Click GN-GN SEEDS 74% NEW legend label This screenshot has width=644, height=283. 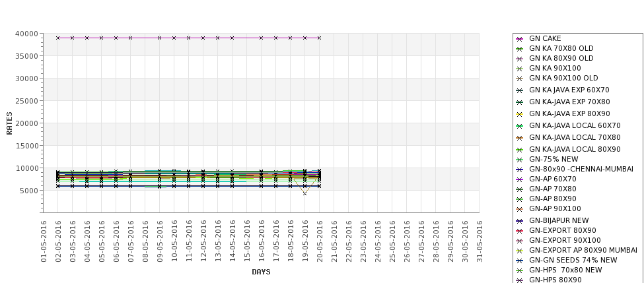point(573,260)
